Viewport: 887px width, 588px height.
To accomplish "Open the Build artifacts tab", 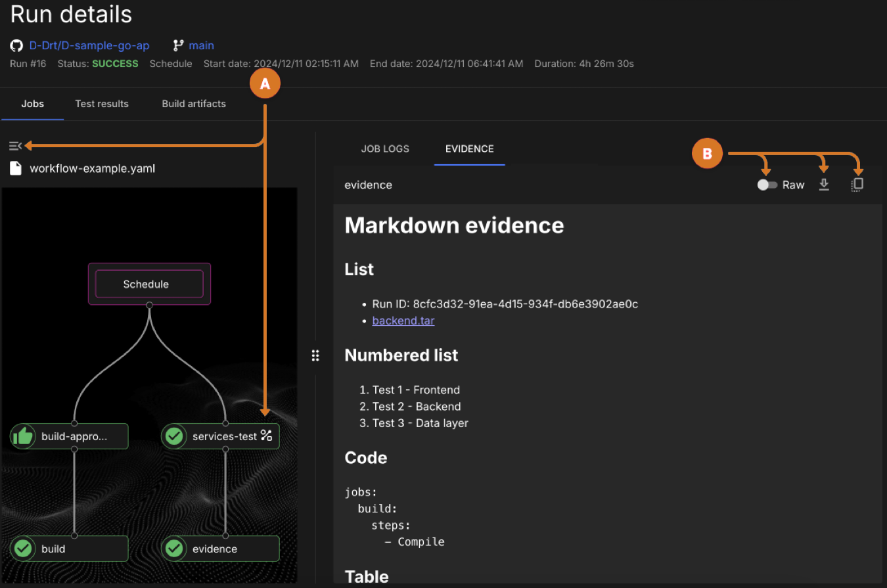I will [194, 104].
